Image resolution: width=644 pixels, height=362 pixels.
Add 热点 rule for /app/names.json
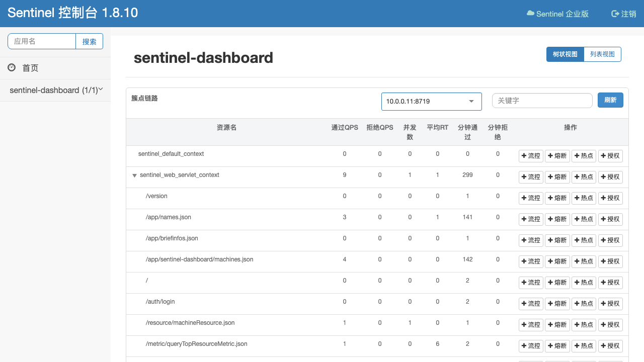[584, 219]
